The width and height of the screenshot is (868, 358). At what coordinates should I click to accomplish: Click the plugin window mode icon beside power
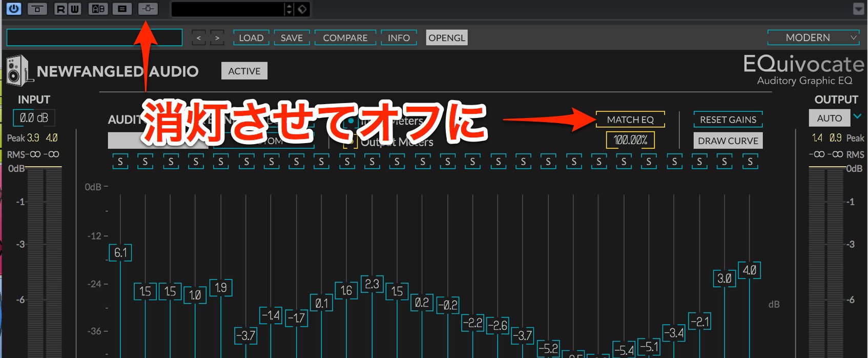point(37,9)
